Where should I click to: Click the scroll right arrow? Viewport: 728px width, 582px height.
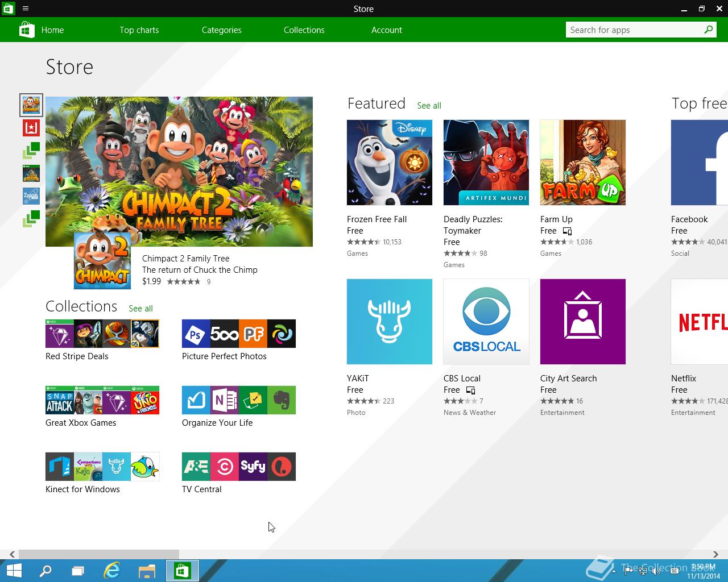coord(715,554)
